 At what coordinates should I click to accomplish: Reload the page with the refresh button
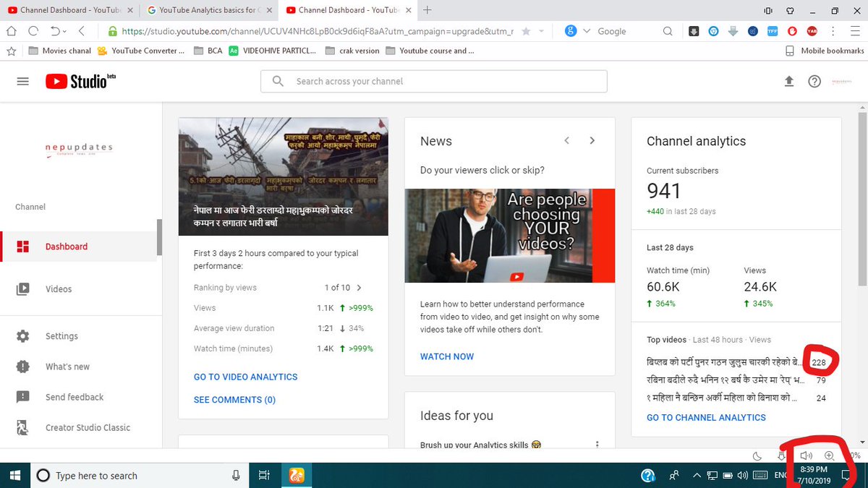(33, 31)
